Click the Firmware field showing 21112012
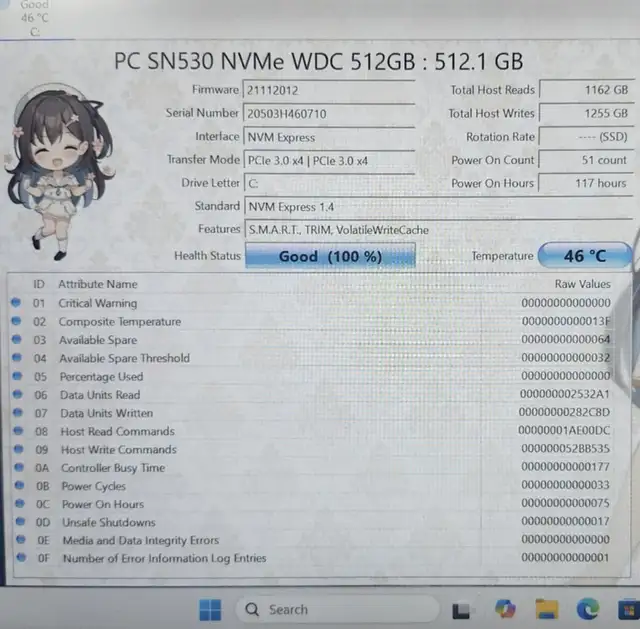640x629 pixels. click(x=329, y=90)
